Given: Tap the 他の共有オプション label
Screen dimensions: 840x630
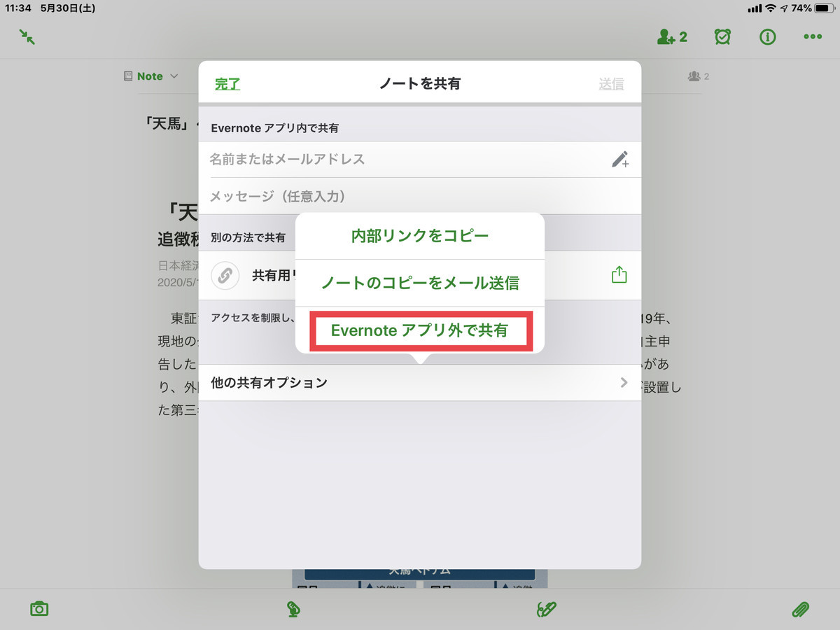Looking at the screenshot, I should pyautogui.click(x=269, y=382).
